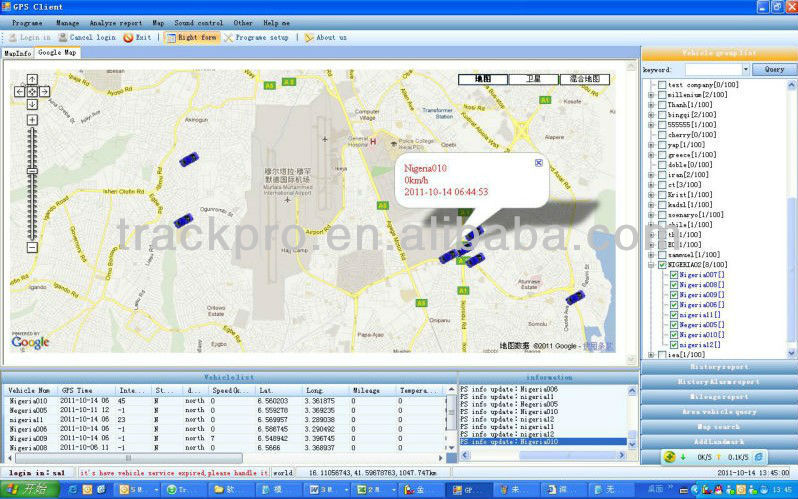Click the map zoom-in plus button
This screenshot has width=798, height=499.
pos(32,120)
